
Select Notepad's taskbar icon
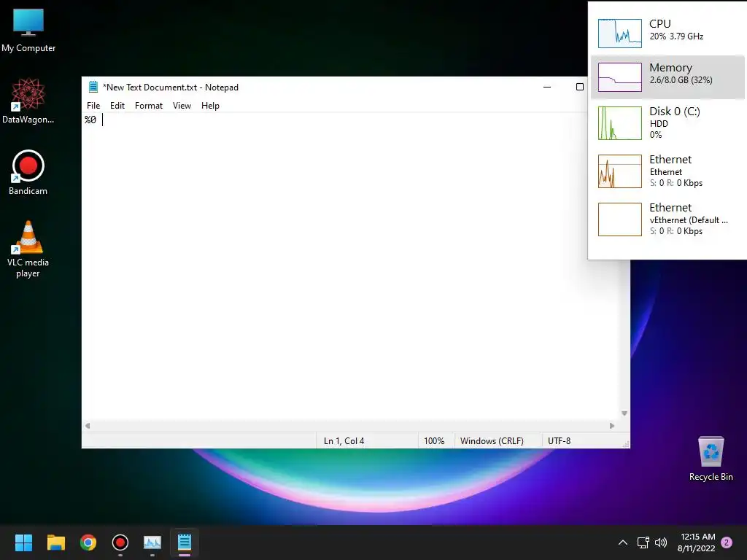pyautogui.click(x=185, y=542)
